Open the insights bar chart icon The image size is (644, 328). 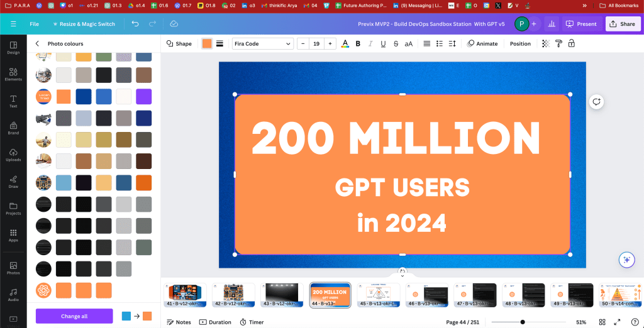552,24
